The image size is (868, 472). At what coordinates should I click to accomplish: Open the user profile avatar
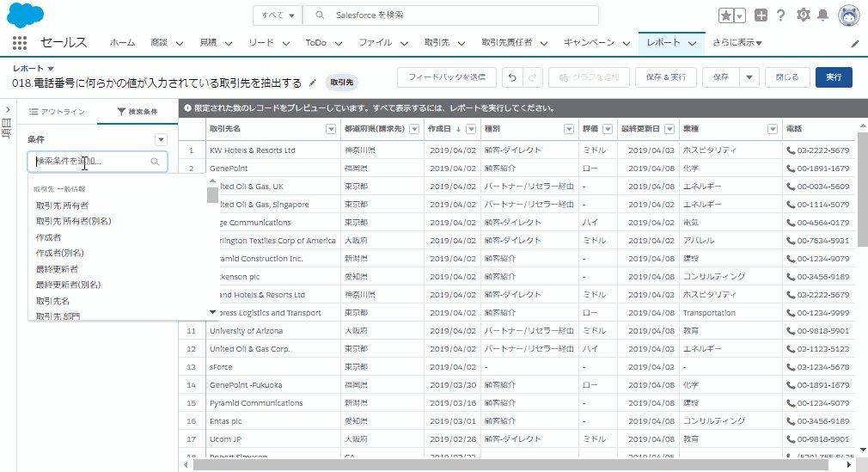[848, 15]
